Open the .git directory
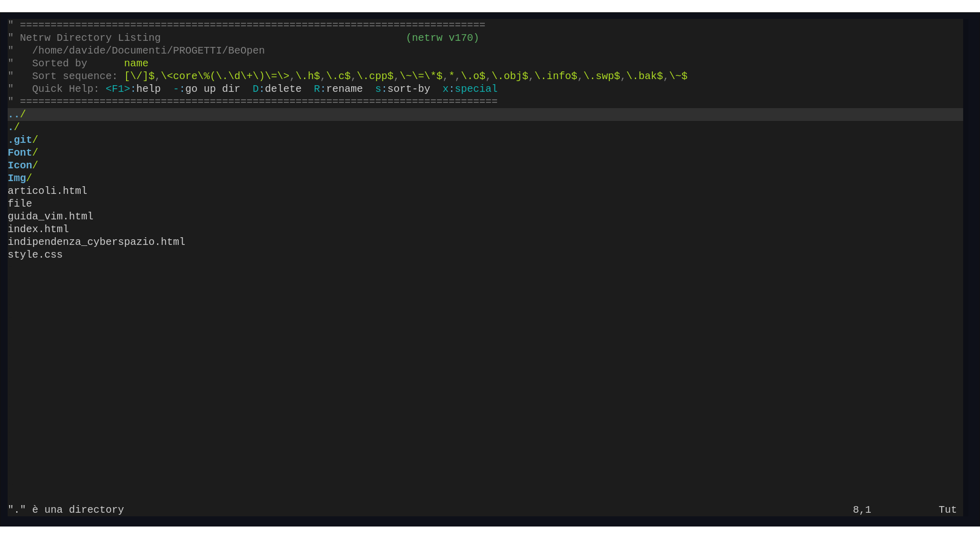The image size is (980, 551). [22, 140]
